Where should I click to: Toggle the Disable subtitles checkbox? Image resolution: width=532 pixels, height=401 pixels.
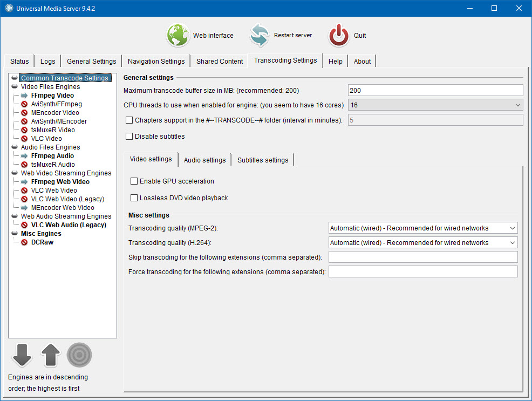pyautogui.click(x=129, y=137)
